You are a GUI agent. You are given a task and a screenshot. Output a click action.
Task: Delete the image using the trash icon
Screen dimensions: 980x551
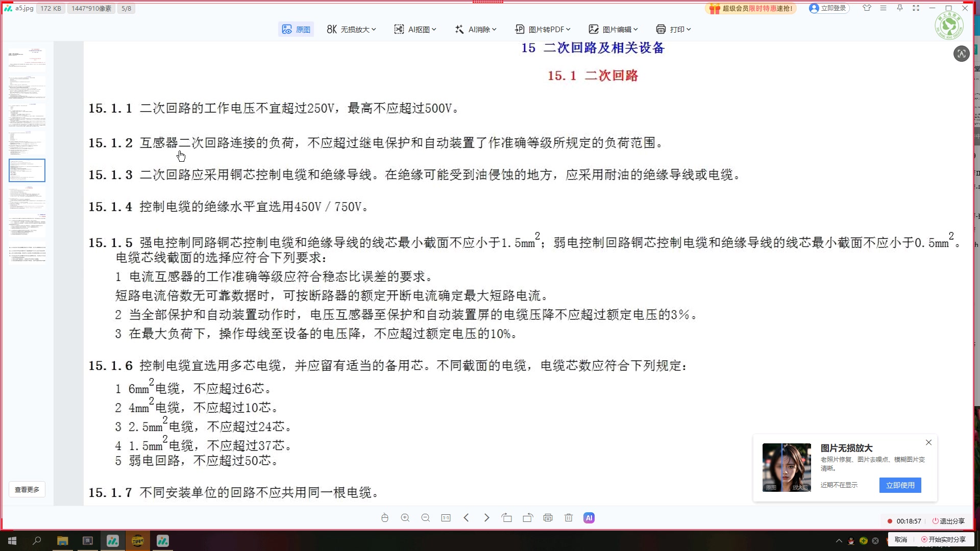[569, 517]
